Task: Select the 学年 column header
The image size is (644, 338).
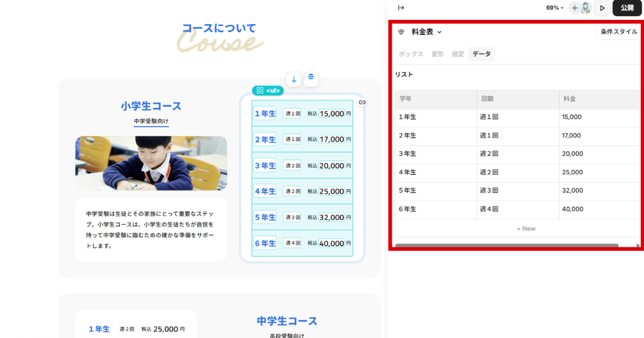Action: (404, 99)
